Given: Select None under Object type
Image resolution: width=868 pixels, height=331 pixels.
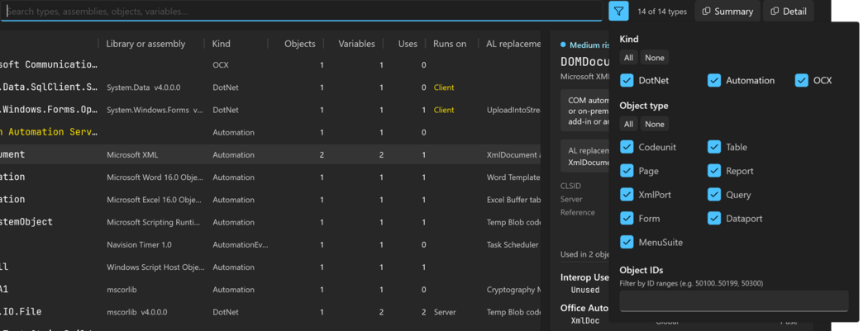Looking at the screenshot, I should tap(655, 124).
